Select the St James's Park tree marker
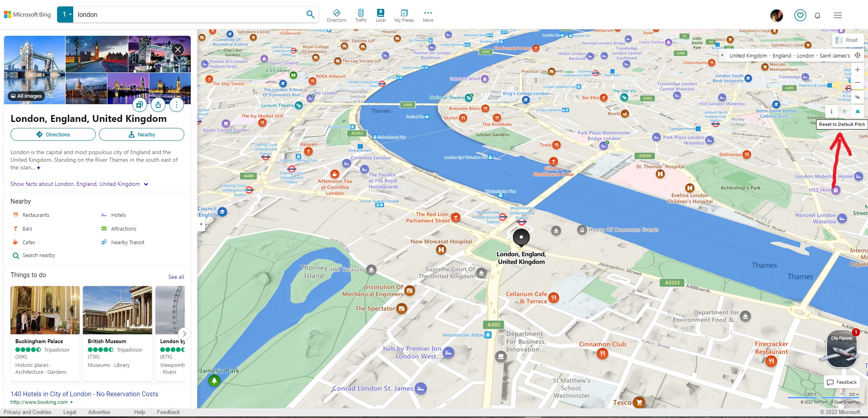The image size is (868, 418). pos(214,380)
